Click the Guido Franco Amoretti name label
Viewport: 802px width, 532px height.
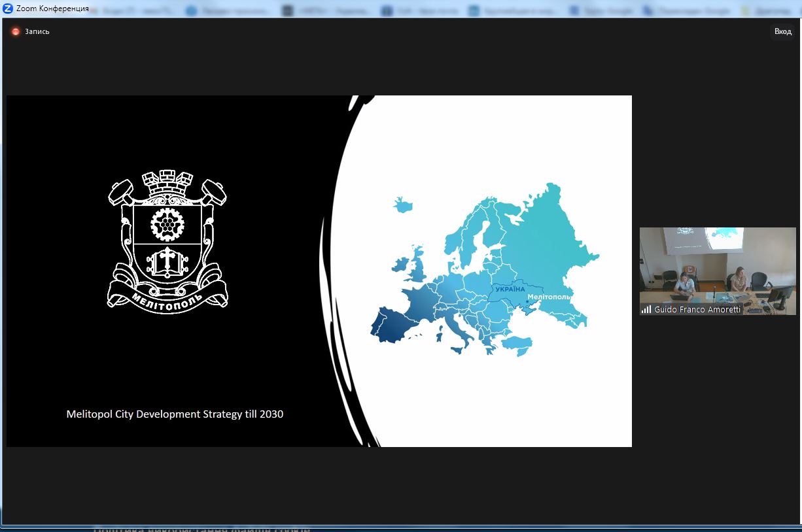[697, 310]
